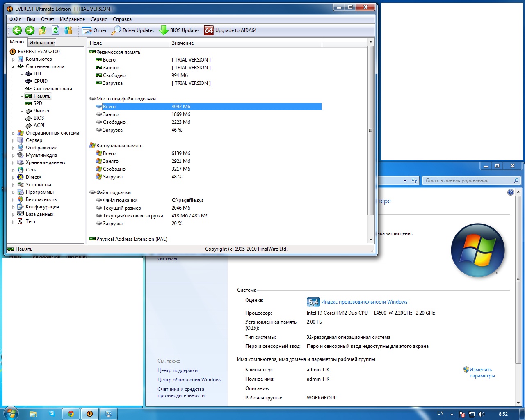Click Программы icon in tree
This screenshot has height=420, width=525.
click(x=21, y=192)
